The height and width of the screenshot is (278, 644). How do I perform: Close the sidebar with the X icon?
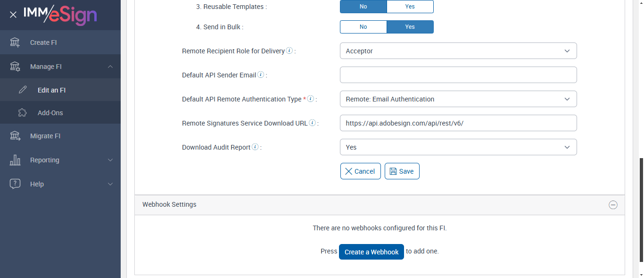click(x=13, y=15)
